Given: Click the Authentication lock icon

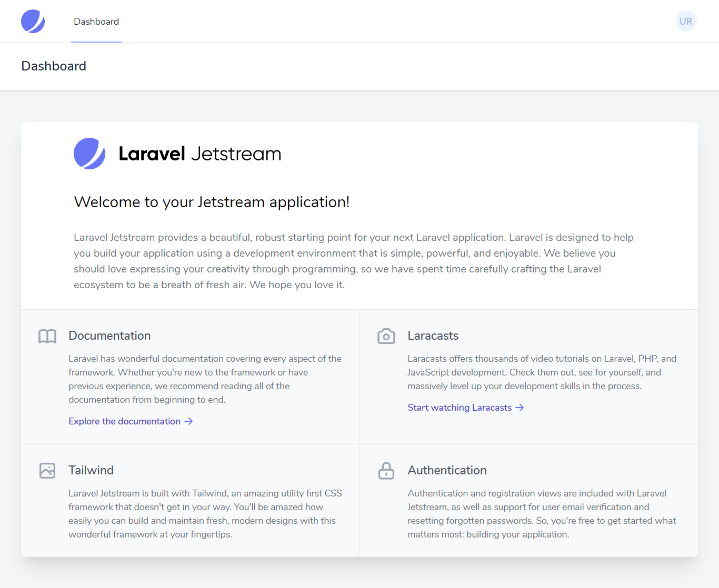Looking at the screenshot, I should click(386, 471).
